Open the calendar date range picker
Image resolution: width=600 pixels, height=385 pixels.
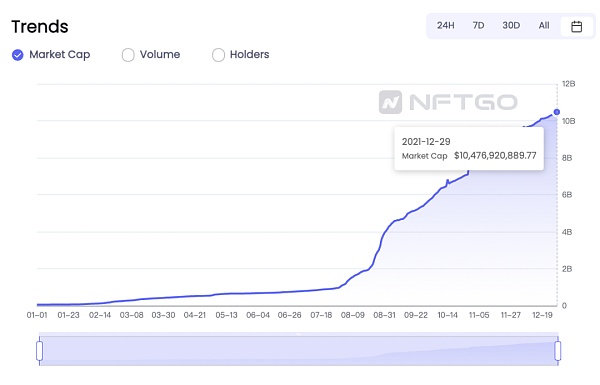[576, 26]
